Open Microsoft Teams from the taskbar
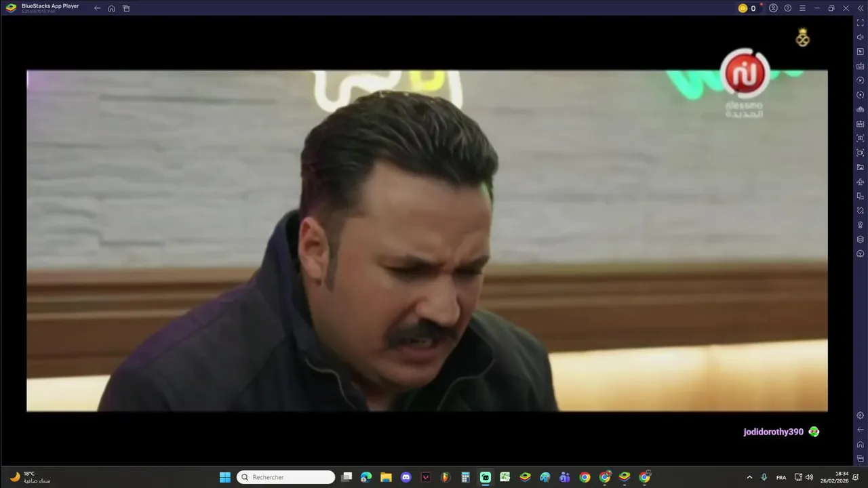Screen dimensions: 868x488 [564, 477]
